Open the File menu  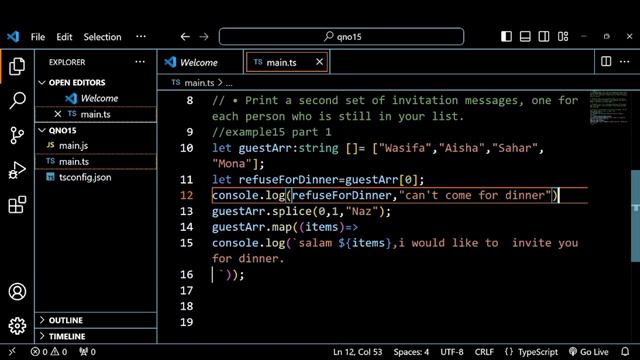38,37
